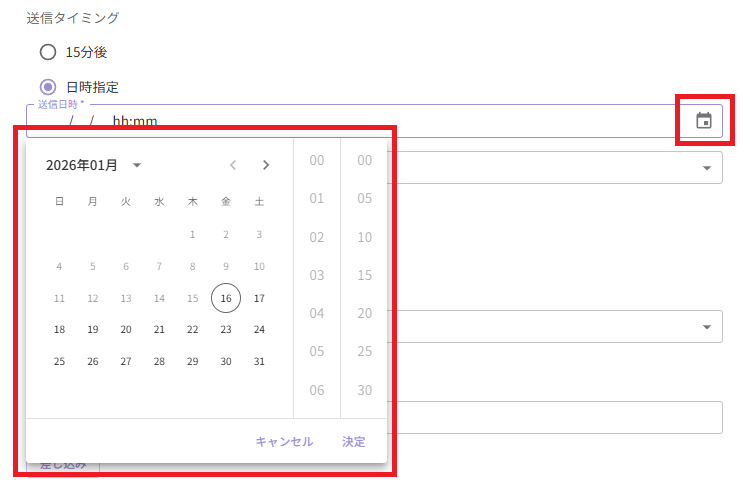Select the 15分後 radio option
740x487 pixels.
click(x=48, y=52)
